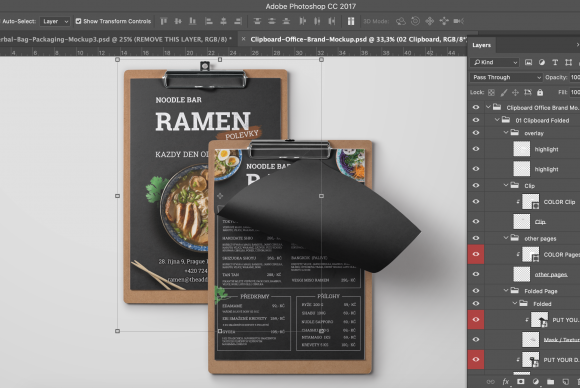Filter layers by shape layers icon
The height and width of the screenshot is (388, 580).
pos(569,63)
